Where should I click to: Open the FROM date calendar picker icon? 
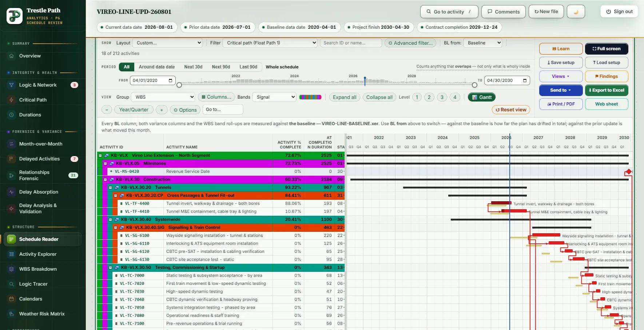tap(171, 80)
